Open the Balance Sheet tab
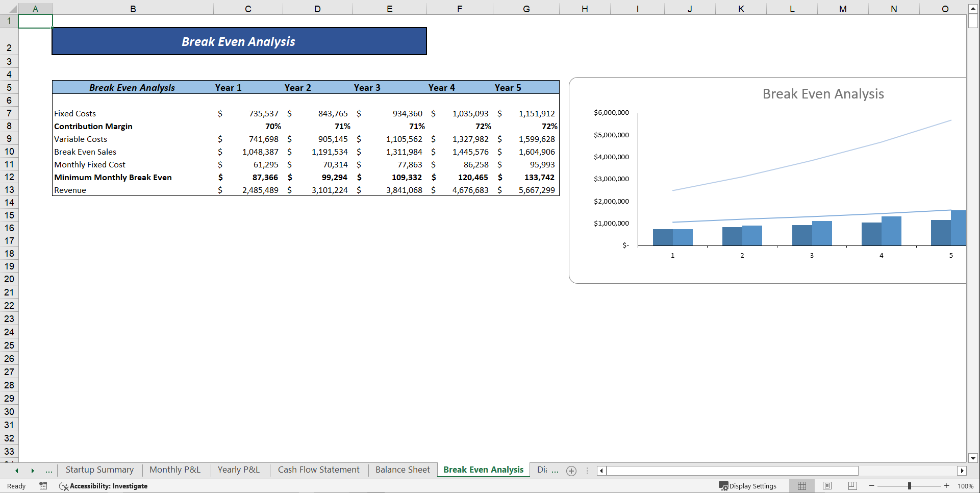The height and width of the screenshot is (493, 980). 403,470
